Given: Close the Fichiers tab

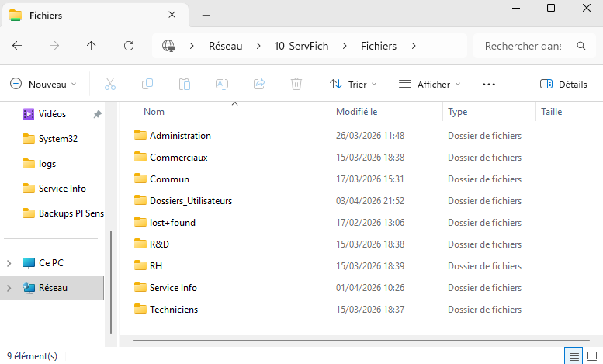Looking at the screenshot, I should tap(172, 15).
